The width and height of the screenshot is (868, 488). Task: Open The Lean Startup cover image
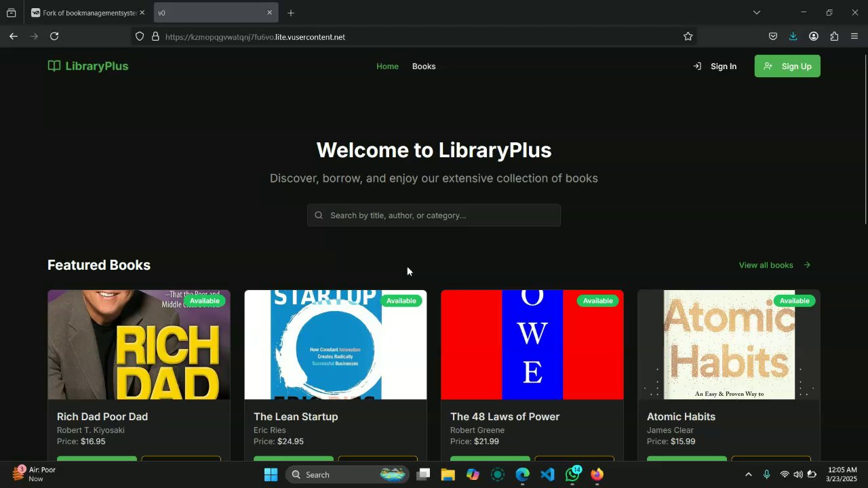tap(336, 345)
